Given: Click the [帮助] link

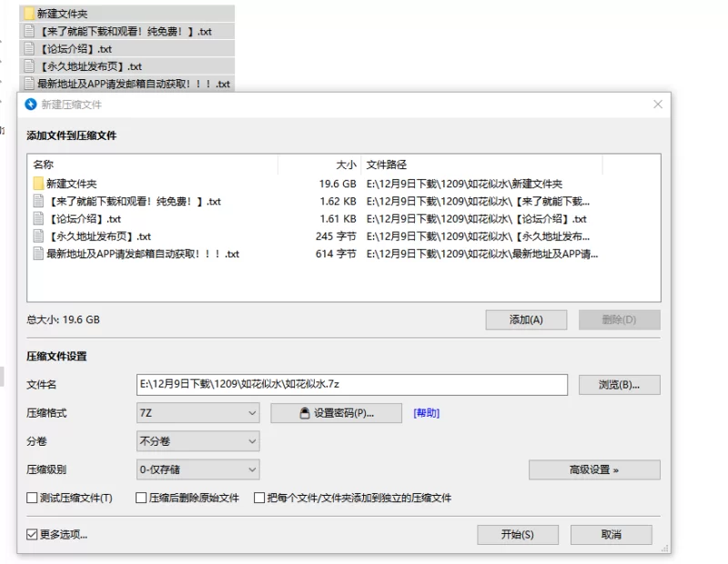Looking at the screenshot, I should point(426,413).
